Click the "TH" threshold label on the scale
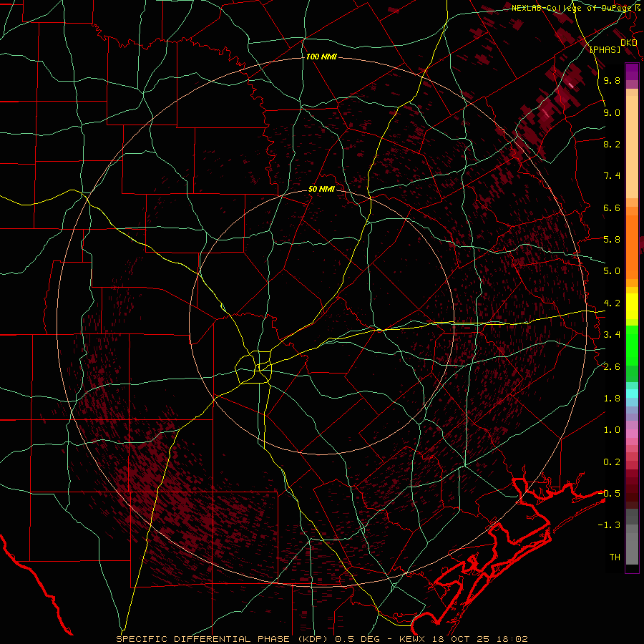 pos(615,557)
